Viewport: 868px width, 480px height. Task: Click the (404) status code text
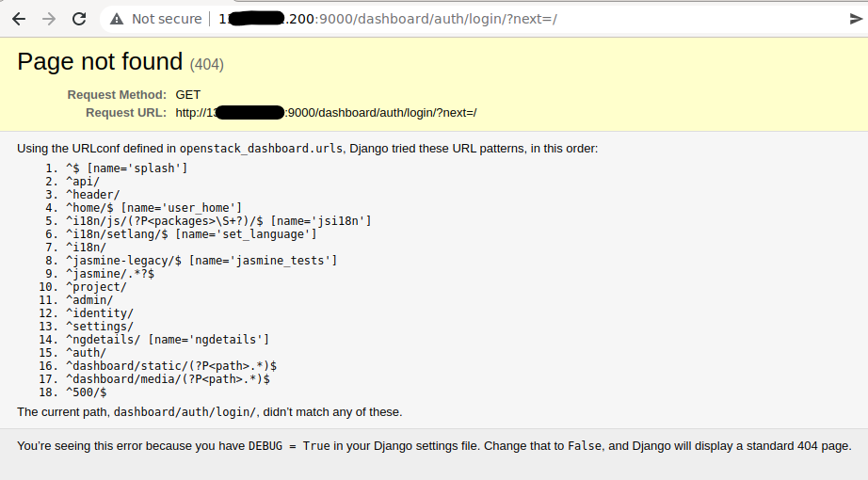pos(207,65)
